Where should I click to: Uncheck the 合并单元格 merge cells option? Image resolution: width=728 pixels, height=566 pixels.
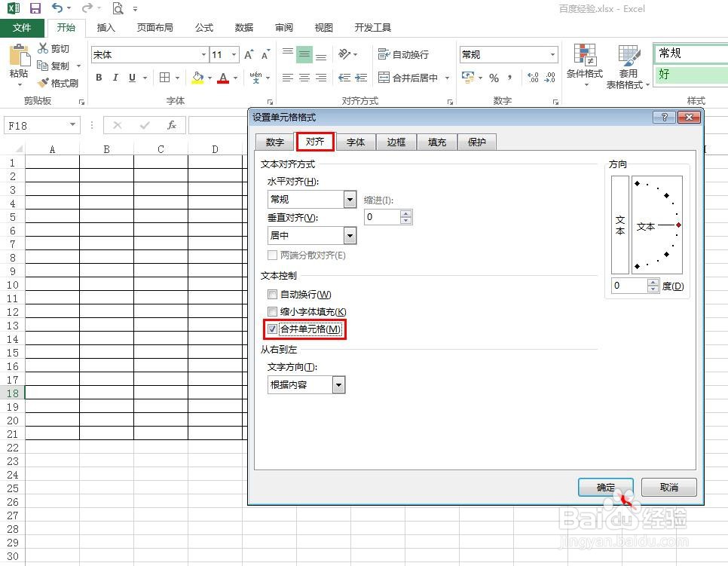273,329
